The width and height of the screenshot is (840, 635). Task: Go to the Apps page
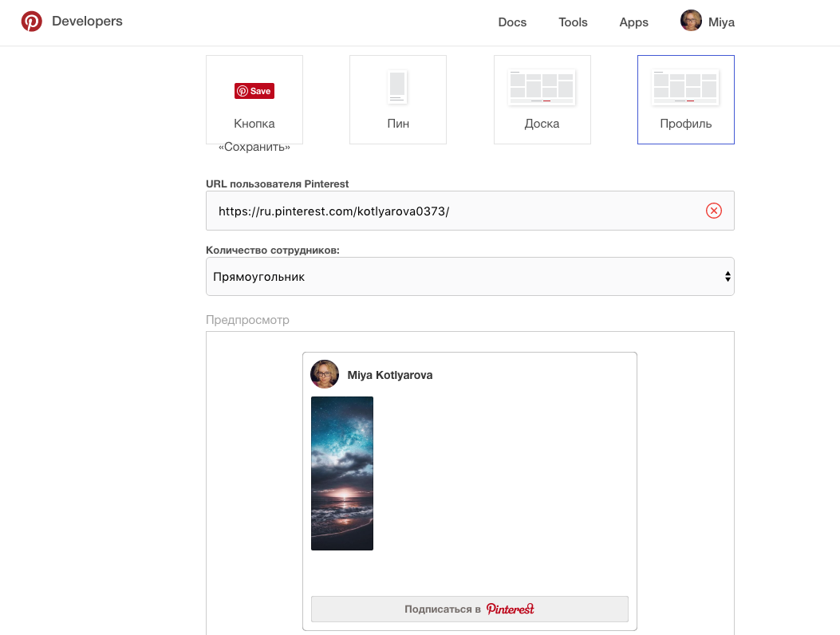(633, 22)
